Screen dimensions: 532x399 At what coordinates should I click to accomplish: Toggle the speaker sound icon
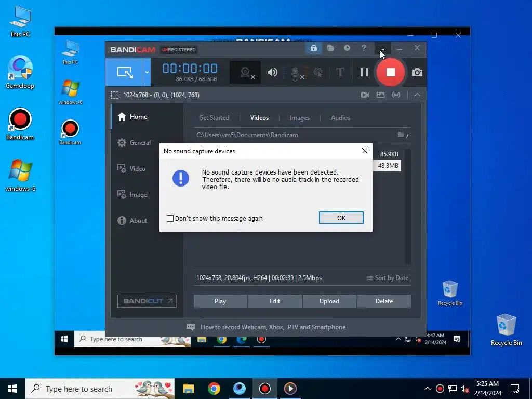pos(272,72)
